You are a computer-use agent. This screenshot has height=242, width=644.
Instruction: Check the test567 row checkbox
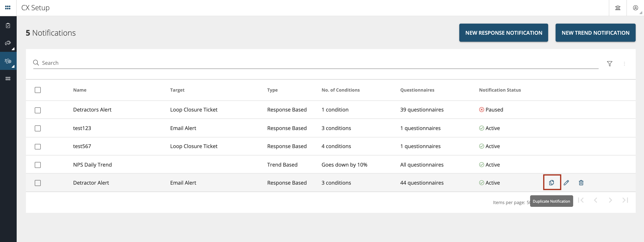point(38,147)
